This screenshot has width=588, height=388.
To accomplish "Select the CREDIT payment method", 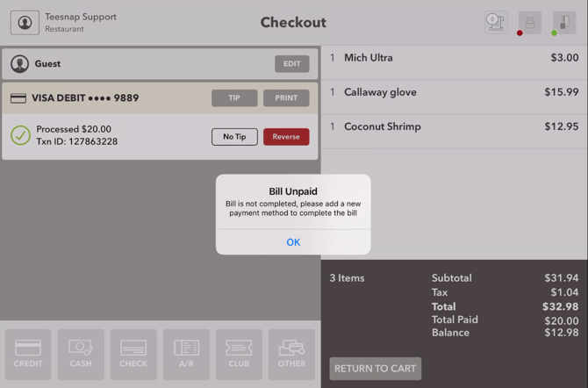I will tap(28, 355).
